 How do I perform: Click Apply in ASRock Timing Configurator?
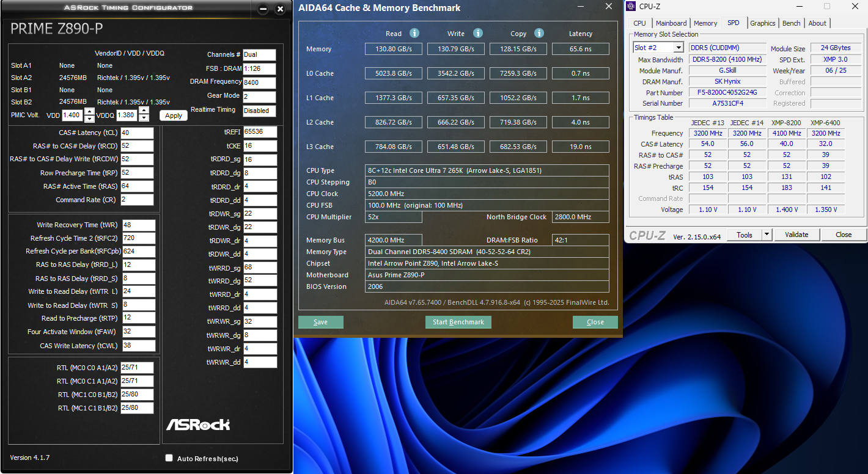click(174, 115)
